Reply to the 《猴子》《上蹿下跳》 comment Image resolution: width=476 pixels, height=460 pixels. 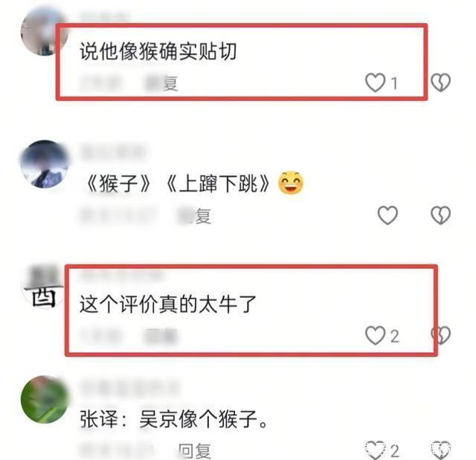click(194, 216)
